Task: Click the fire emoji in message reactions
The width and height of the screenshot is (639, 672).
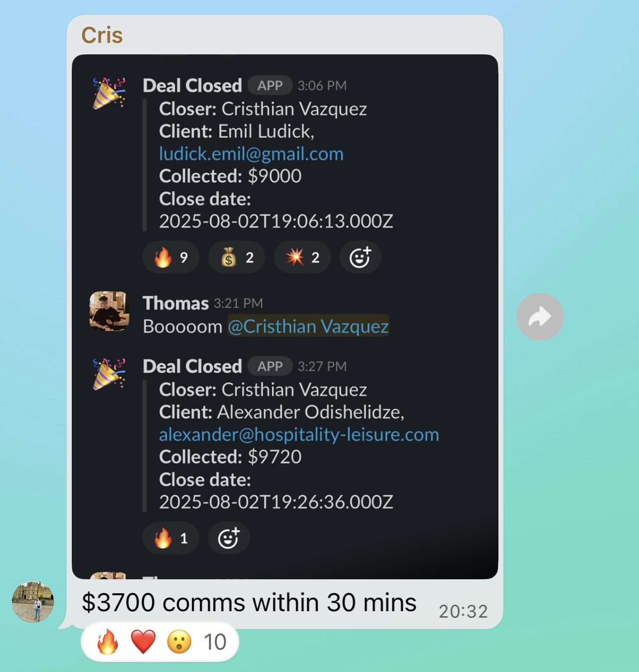Action: coord(108,642)
